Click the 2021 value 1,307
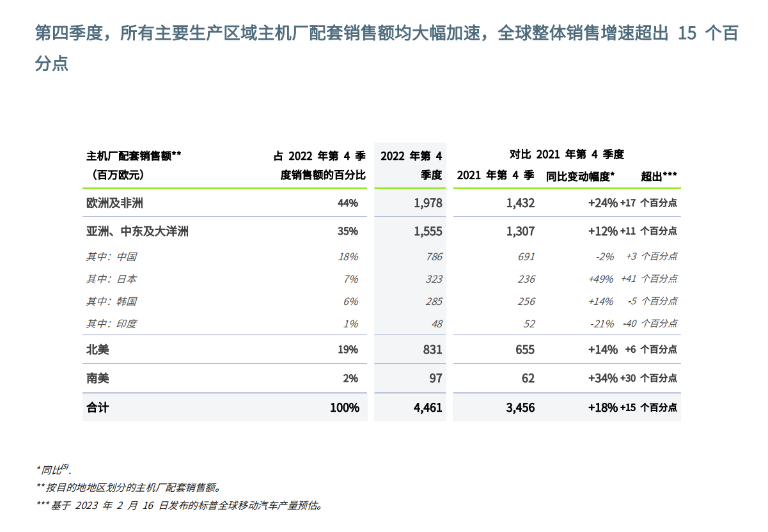This screenshot has width=768, height=532. tap(520, 231)
